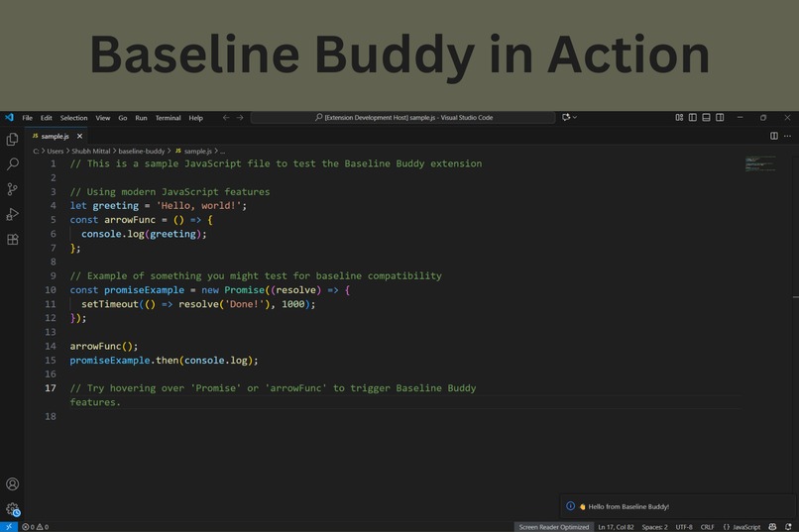Open the Help menu

point(195,118)
